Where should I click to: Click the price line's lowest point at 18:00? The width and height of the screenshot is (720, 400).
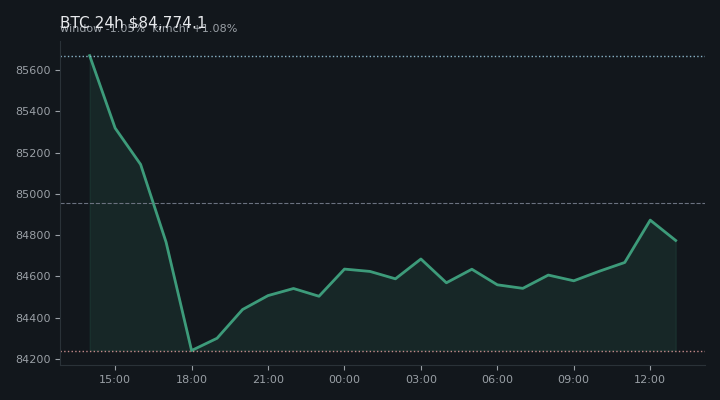pos(191,350)
